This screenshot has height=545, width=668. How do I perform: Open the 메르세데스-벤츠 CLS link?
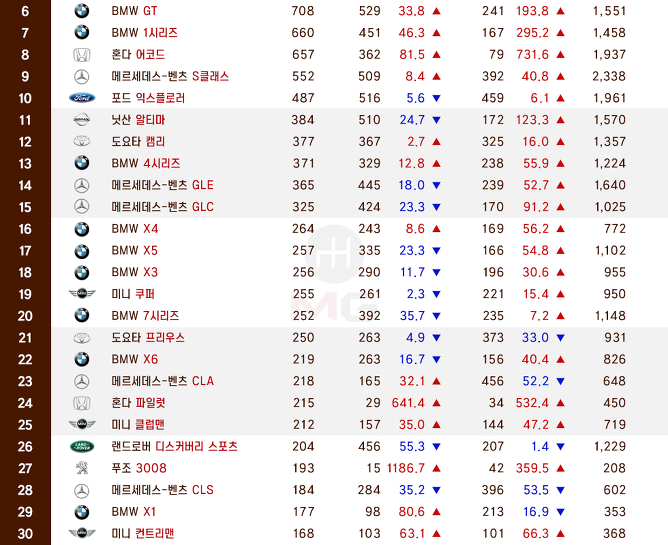[x=162, y=490]
